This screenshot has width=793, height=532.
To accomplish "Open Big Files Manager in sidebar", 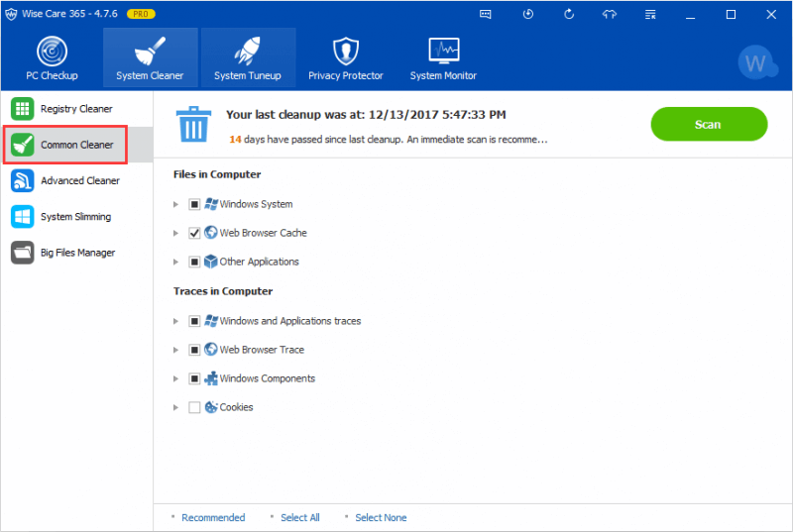I will coord(77,253).
